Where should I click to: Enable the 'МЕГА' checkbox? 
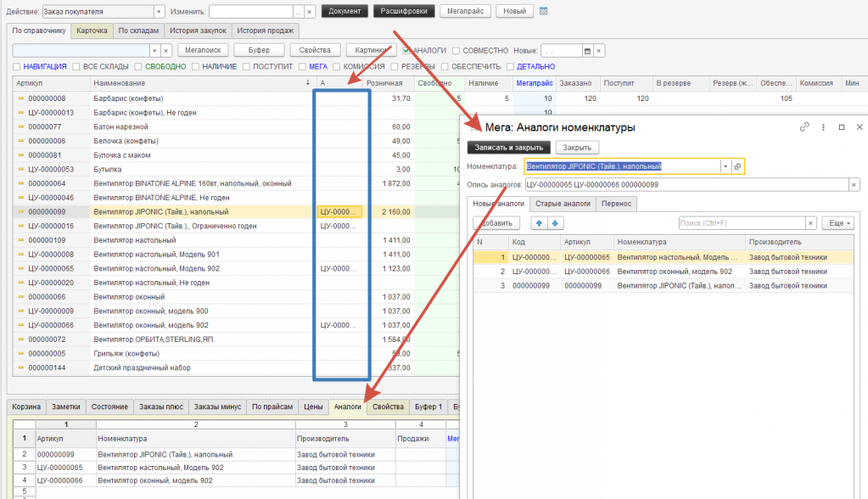tap(302, 66)
